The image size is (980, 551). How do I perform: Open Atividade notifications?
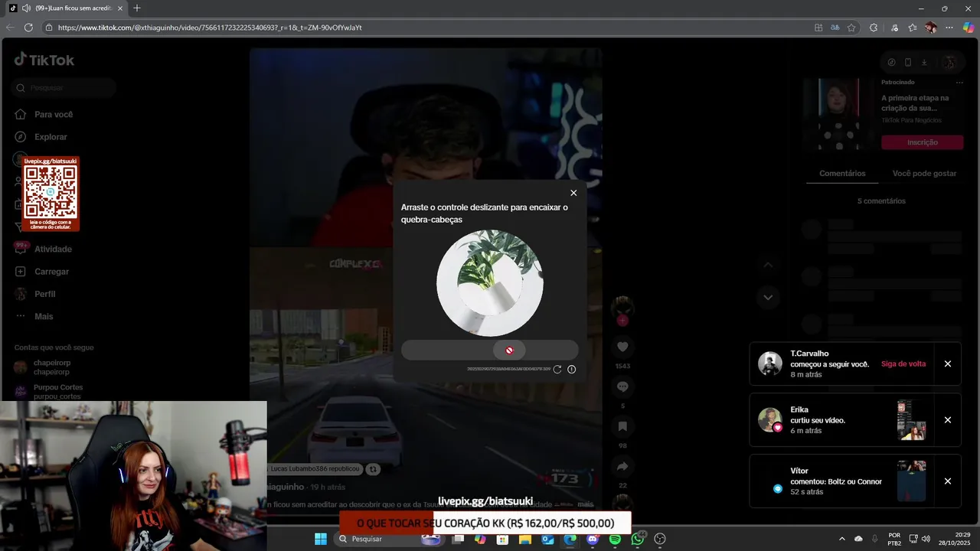44,249
